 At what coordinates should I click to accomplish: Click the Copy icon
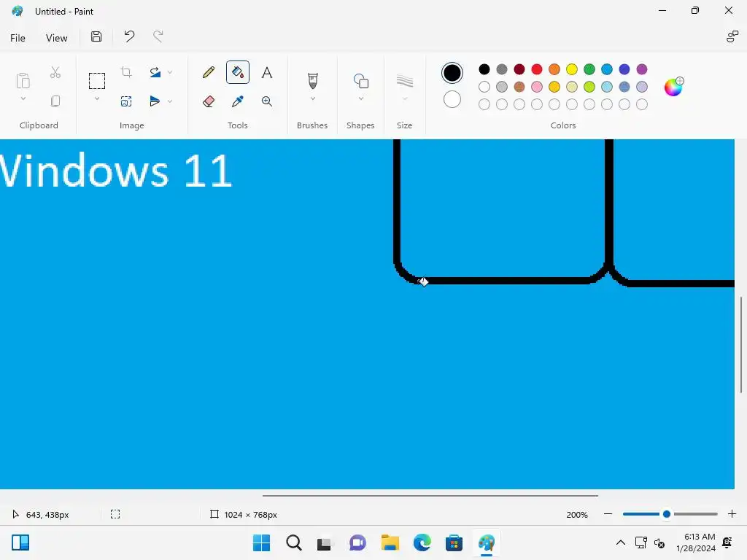[55, 101]
